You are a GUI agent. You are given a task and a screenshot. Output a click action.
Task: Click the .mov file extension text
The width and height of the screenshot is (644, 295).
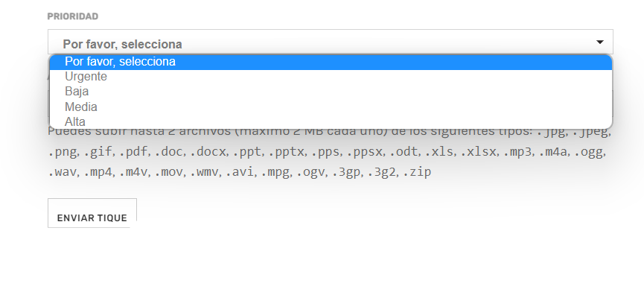coord(168,172)
